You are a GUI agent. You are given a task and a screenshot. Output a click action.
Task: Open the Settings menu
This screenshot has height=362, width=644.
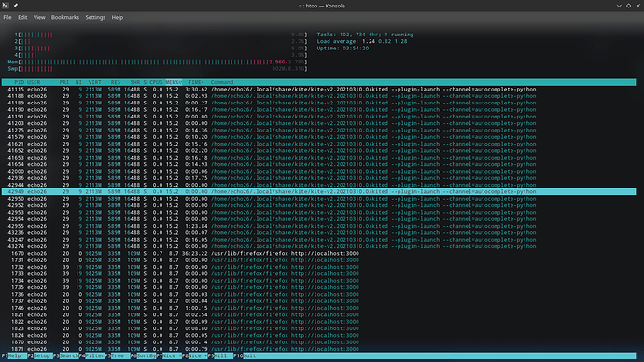coord(95,17)
